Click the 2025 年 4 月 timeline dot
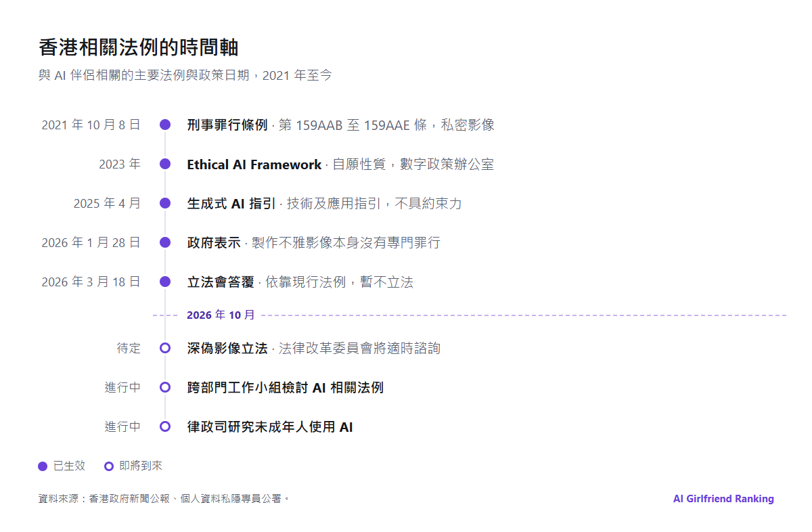Image resolution: width=812 pixels, height=532 pixels. (x=165, y=203)
